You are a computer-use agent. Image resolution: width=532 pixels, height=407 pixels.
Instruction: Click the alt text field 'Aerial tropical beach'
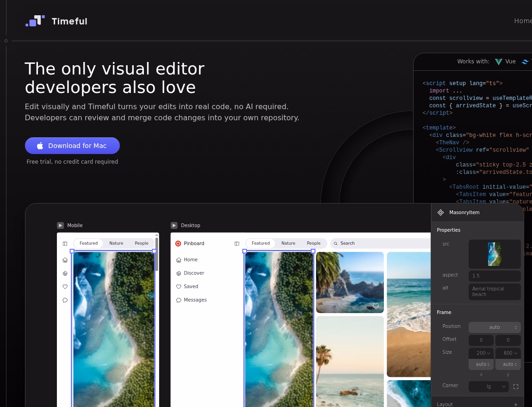495,292
